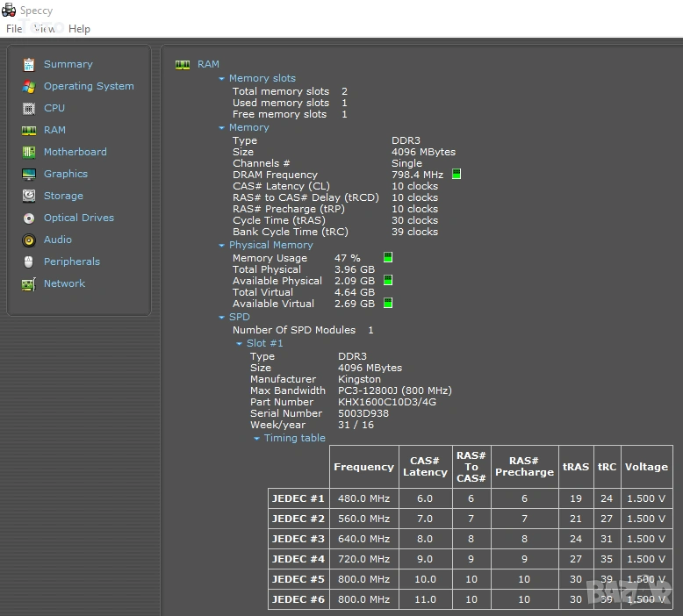The height and width of the screenshot is (616, 683).
Task: Click the Network icon in the sidebar
Action: [x=29, y=283]
